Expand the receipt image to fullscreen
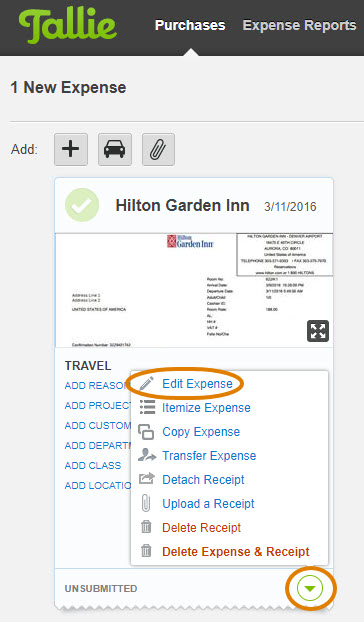 click(318, 331)
